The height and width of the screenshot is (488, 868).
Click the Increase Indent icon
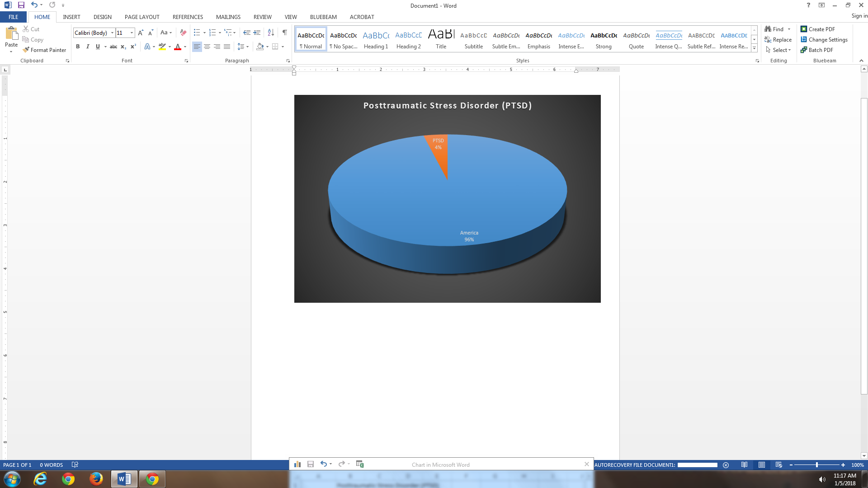[257, 33]
